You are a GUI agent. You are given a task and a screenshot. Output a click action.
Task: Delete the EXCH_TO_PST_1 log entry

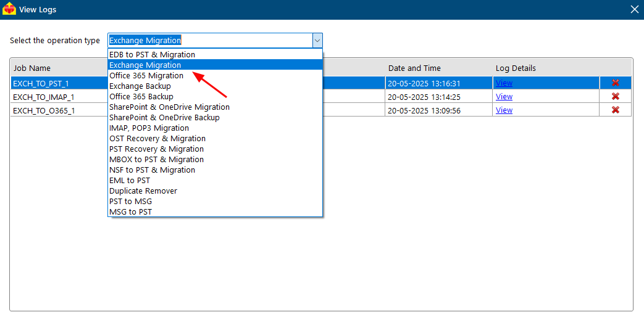[615, 83]
